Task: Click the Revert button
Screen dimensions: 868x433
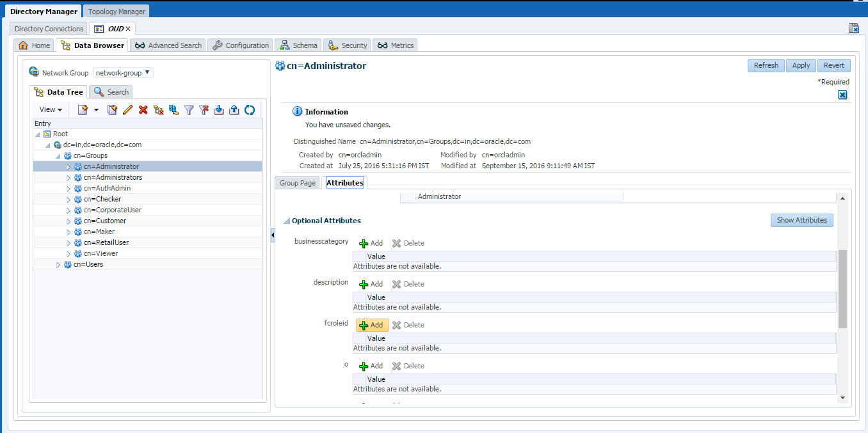Action: pos(834,65)
